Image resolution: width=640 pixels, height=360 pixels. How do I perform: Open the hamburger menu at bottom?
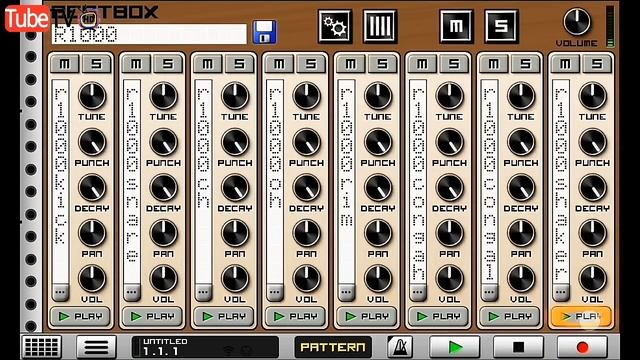point(96,347)
